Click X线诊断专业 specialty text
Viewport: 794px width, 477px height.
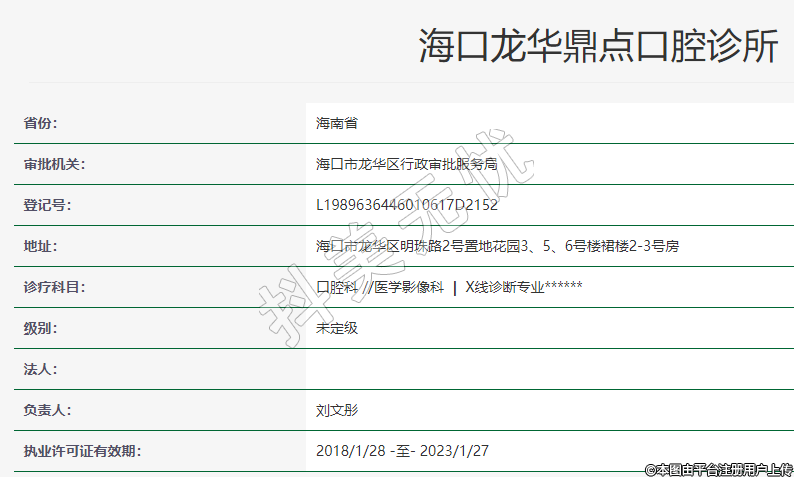(505, 287)
